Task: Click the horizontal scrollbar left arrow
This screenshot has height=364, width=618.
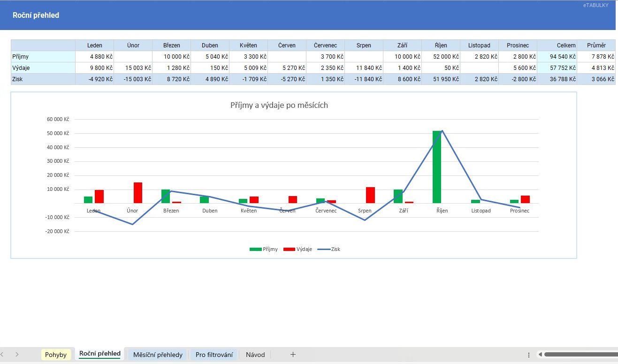Action: point(540,355)
